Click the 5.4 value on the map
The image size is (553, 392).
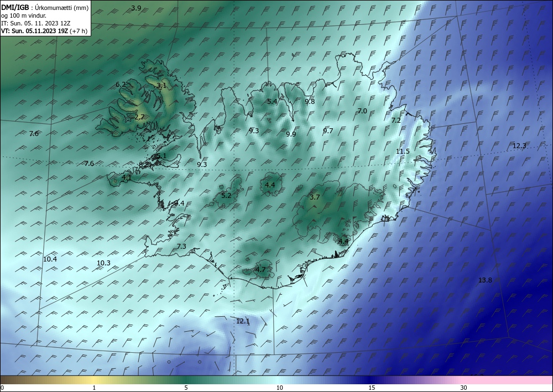coord(272,102)
